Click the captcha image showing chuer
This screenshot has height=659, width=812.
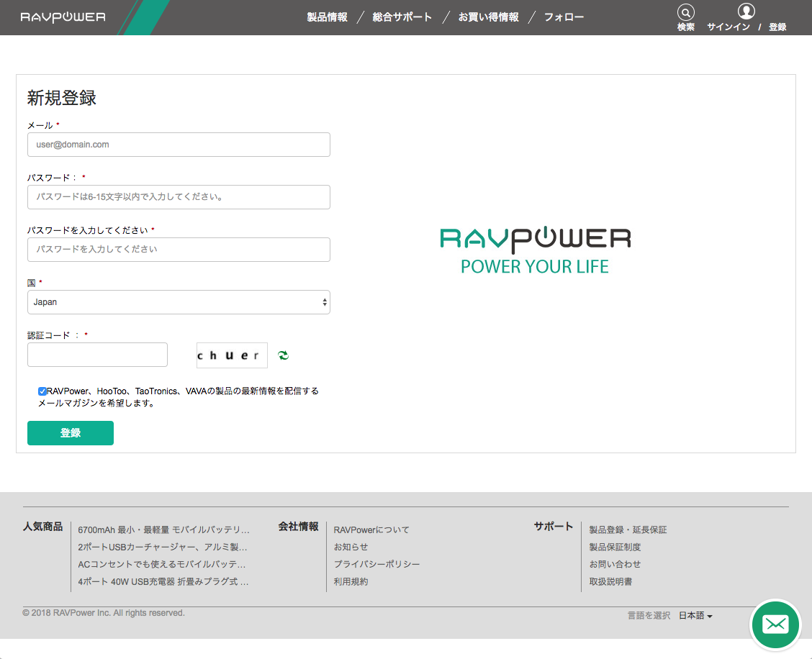pos(232,355)
